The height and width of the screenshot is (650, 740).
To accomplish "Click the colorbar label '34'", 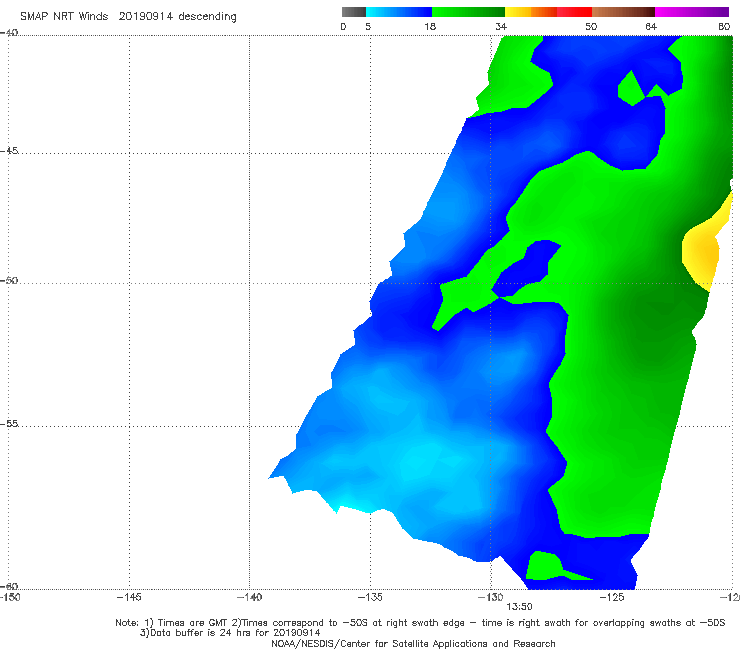I will tap(501, 26).
